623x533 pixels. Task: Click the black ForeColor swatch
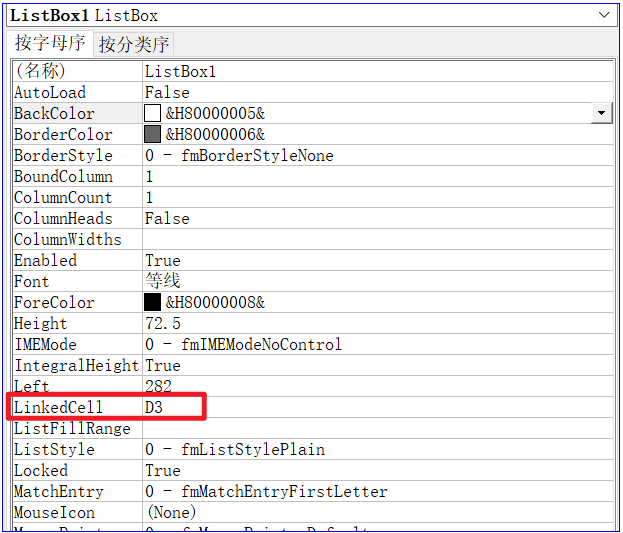click(x=152, y=302)
